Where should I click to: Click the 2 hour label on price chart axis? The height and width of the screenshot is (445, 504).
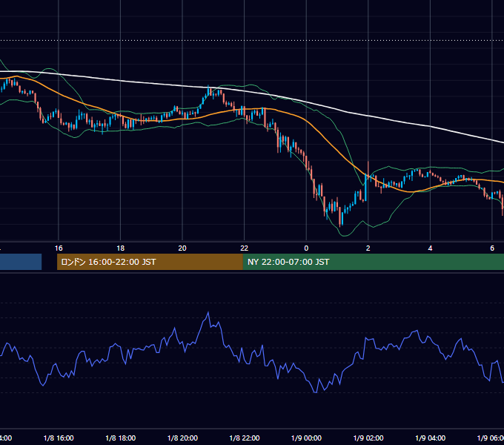click(368, 248)
